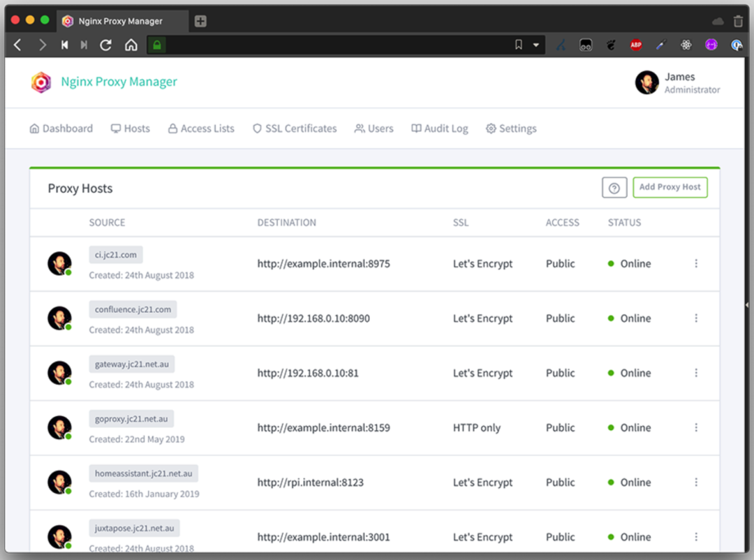Click the ABP extension icon
This screenshot has height=560, width=754.
(x=636, y=45)
